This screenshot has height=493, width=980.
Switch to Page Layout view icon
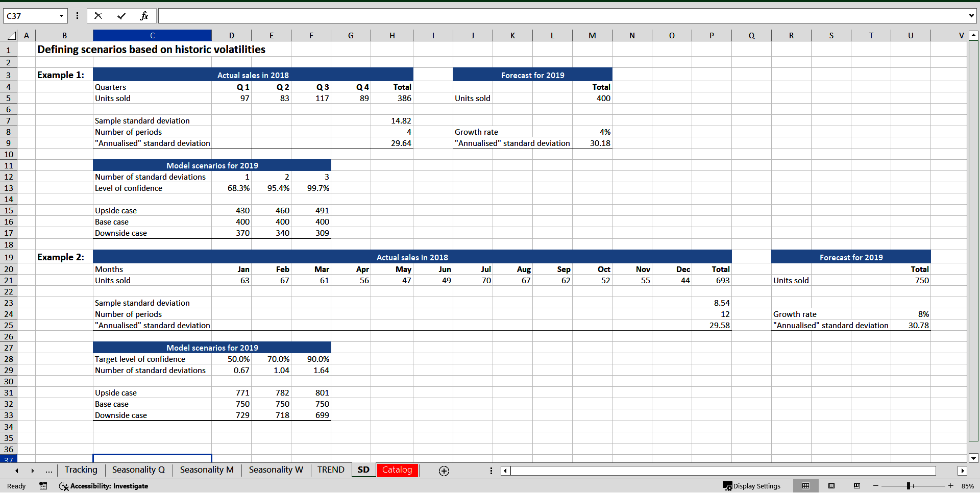coord(831,486)
